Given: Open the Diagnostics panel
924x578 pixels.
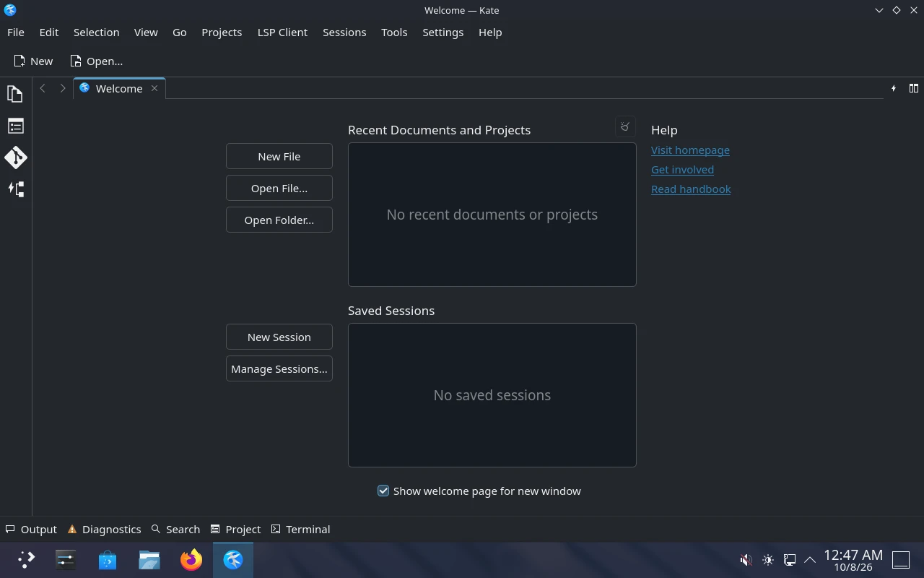Looking at the screenshot, I should click(x=104, y=529).
